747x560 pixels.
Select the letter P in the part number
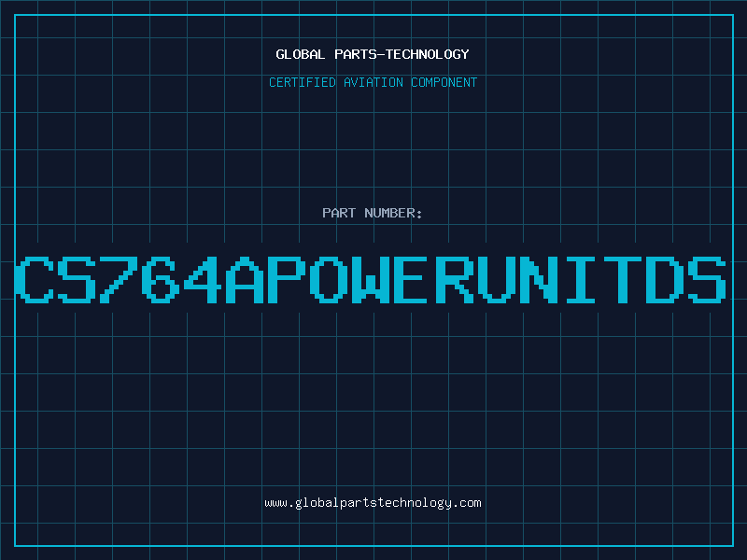289,279
